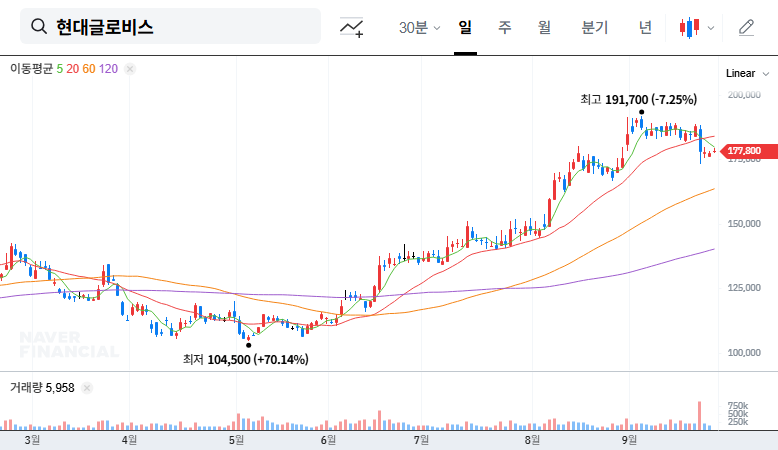Image resolution: width=778 pixels, height=450 pixels.
Task: Click the 177,800 current price tag
Action: tap(749, 151)
